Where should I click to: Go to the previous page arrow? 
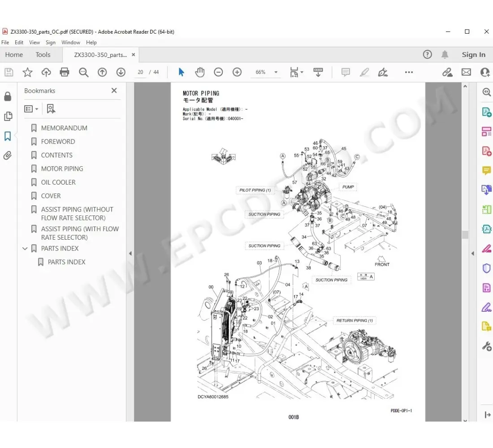click(x=102, y=72)
